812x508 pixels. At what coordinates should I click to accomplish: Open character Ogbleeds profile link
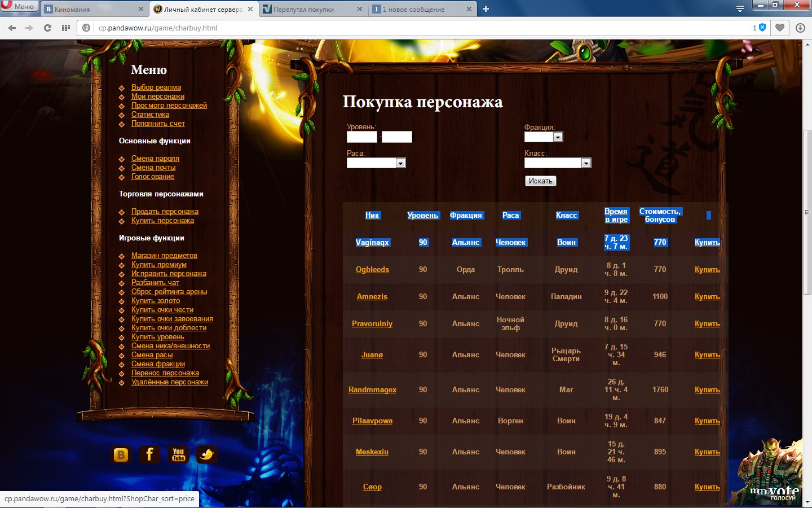[372, 269]
